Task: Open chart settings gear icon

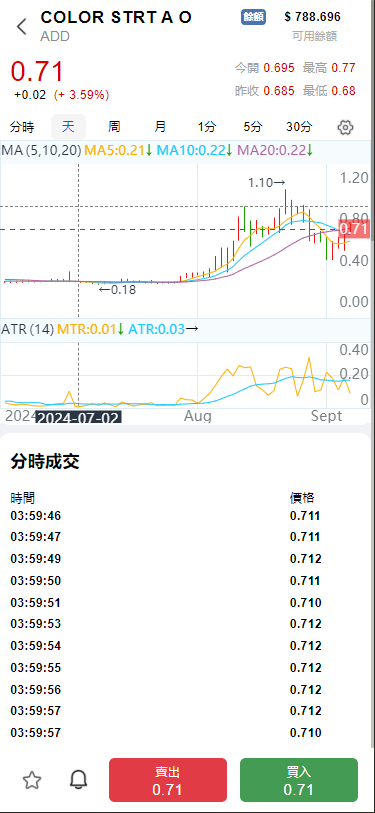Action: click(345, 127)
